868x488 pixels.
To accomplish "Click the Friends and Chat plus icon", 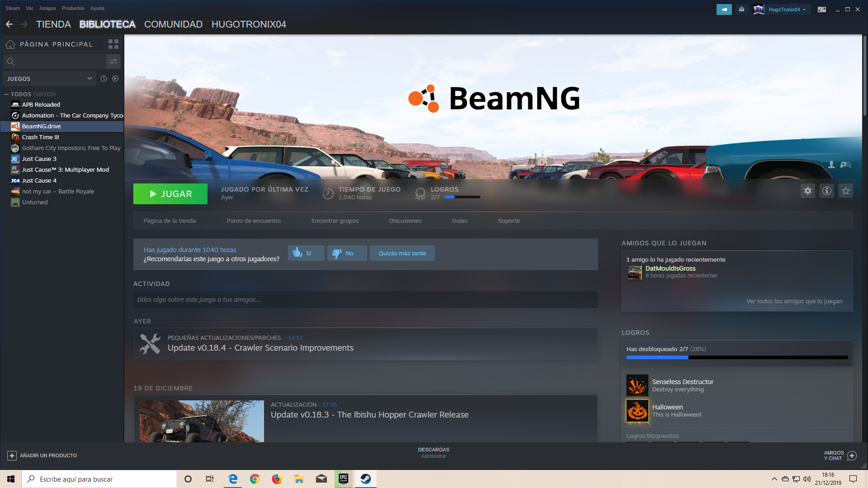I will (852, 455).
